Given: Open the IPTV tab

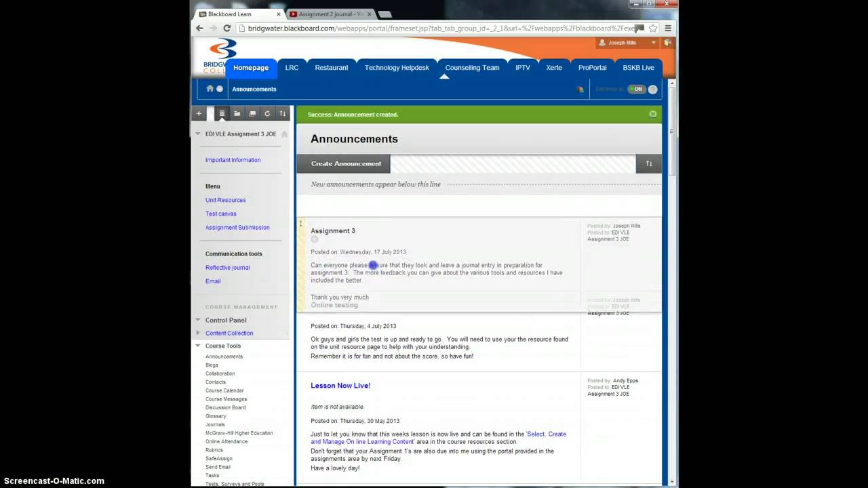Looking at the screenshot, I should click(523, 68).
